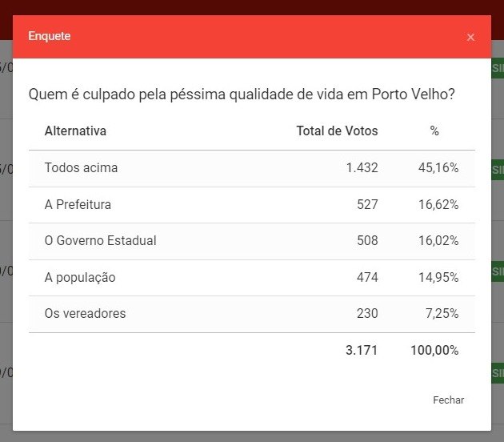
Task: Select the Os vereadores option
Action: (85, 313)
